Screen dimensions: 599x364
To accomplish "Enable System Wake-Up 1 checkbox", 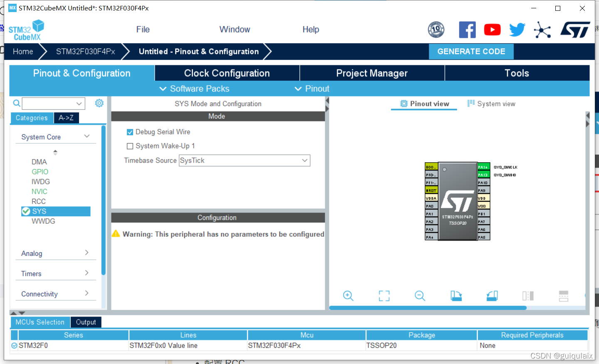I will (x=130, y=146).
